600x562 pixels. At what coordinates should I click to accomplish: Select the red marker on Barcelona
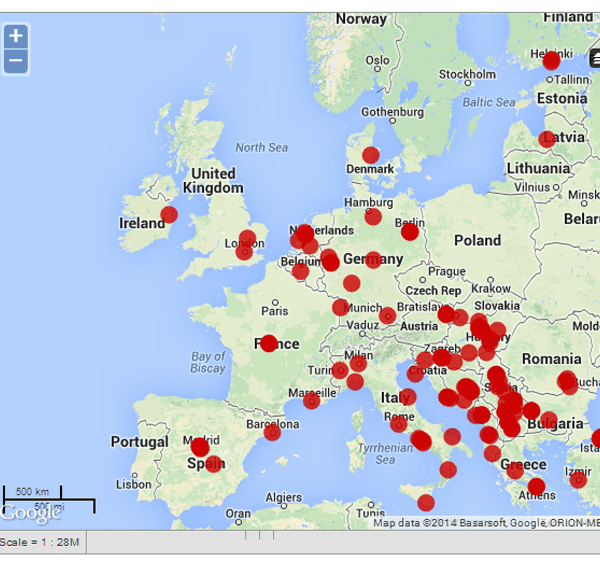[x=272, y=433]
